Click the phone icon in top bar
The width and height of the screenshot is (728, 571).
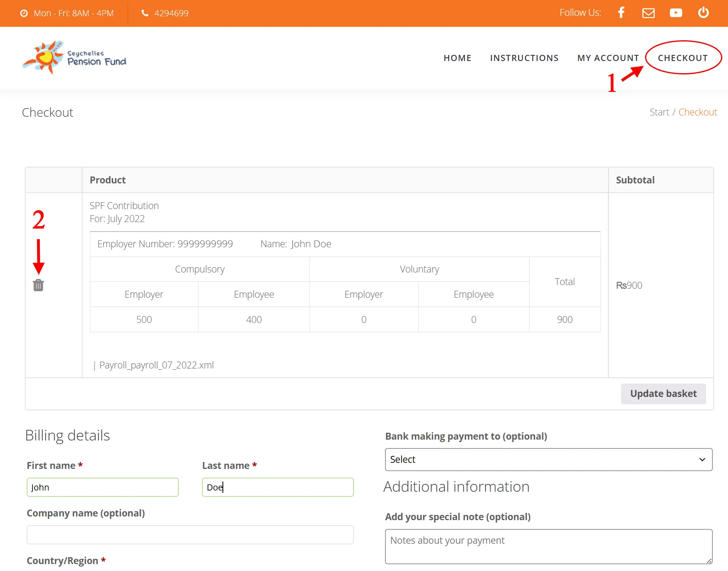click(145, 13)
